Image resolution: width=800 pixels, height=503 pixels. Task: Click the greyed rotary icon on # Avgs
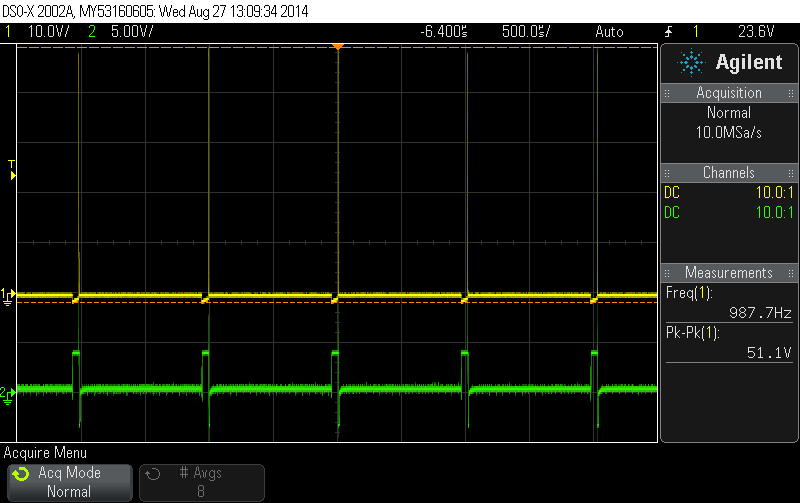[x=153, y=474]
